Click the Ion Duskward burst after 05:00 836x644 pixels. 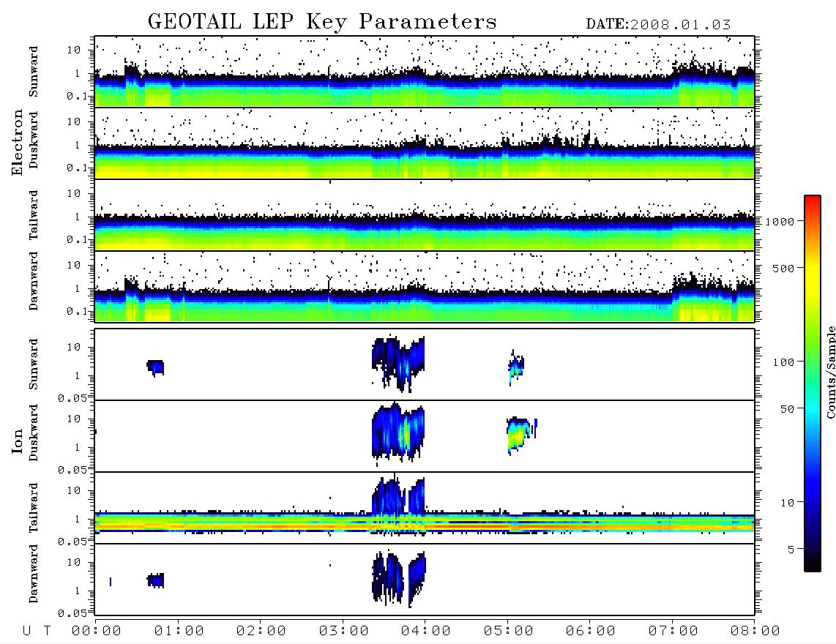[x=520, y=435]
